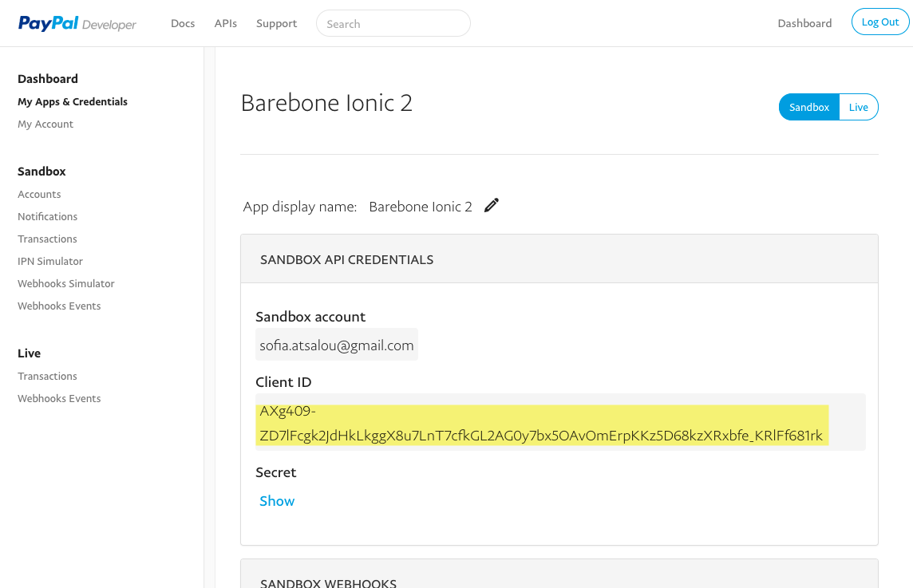Open the Support menu

coord(277,23)
